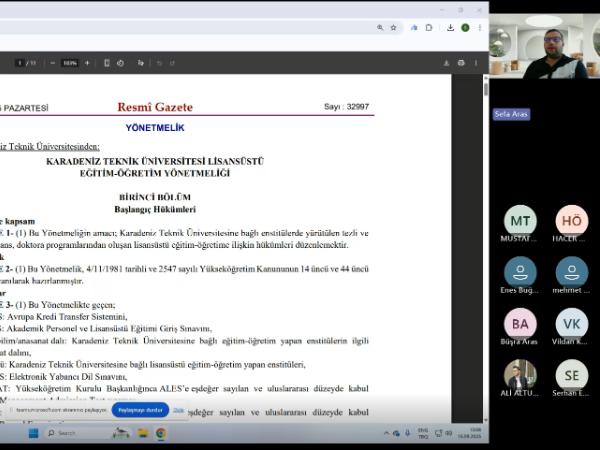The image size is (600, 450).
Task: Print the PDF document
Action: pos(461,63)
